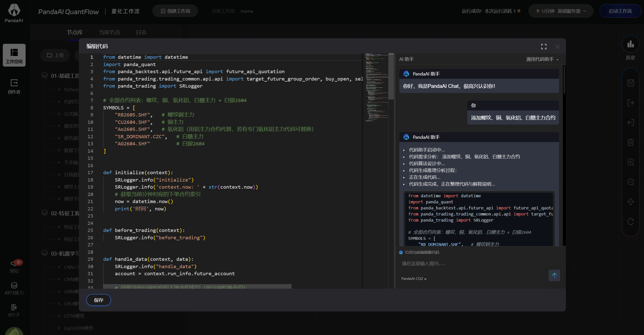This screenshot has width=644, height=335.
Task: Click the user avatar at sidebar bottom
Action: (x=14, y=331)
